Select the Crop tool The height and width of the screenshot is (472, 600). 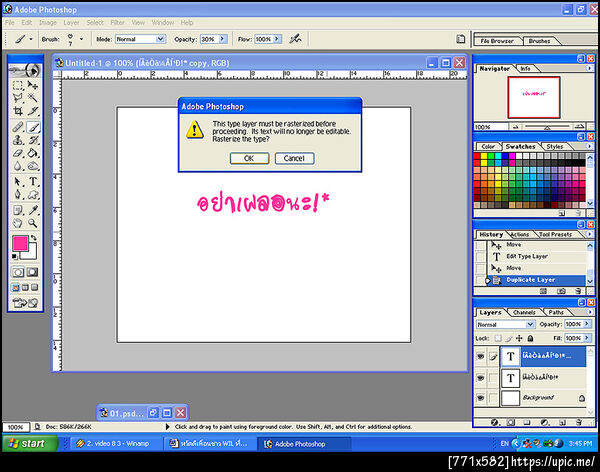coord(18,111)
